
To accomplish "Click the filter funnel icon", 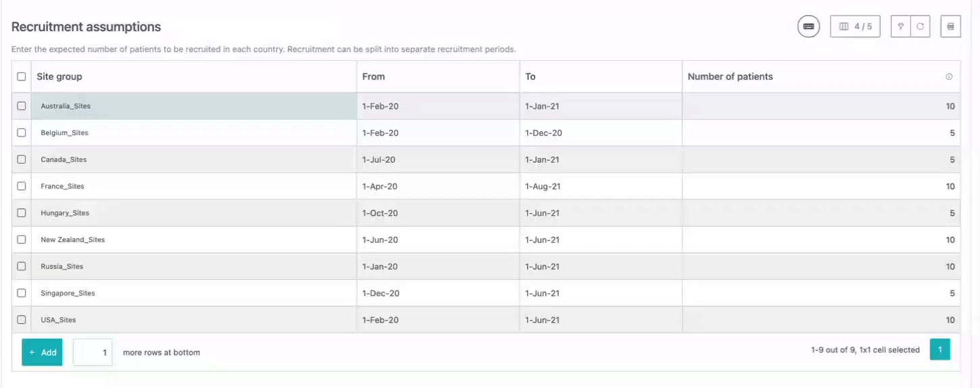I will pyautogui.click(x=901, y=26).
